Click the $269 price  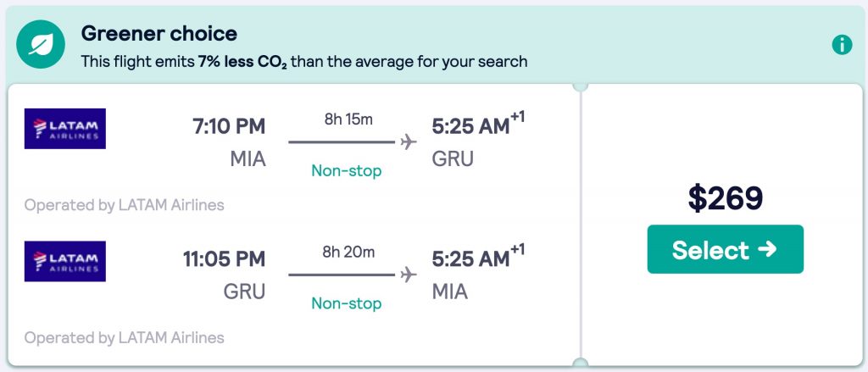pos(725,197)
